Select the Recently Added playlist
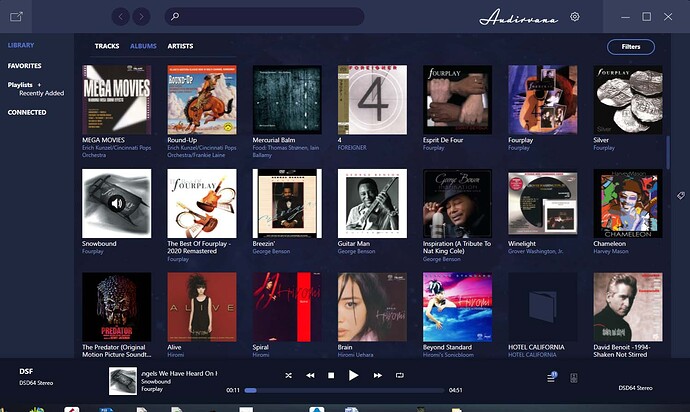Screen dimensions: 690x412 41,94
